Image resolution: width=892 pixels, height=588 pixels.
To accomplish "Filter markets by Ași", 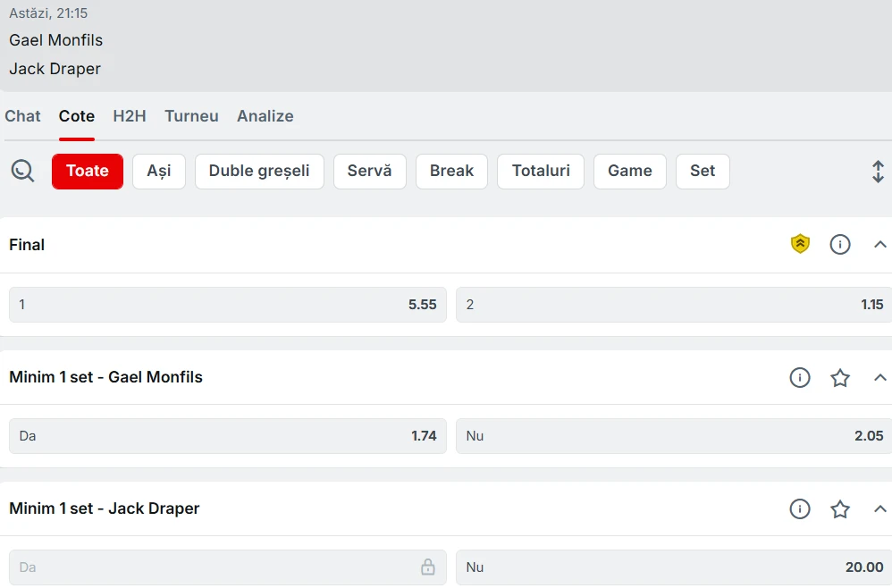I will tap(159, 172).
